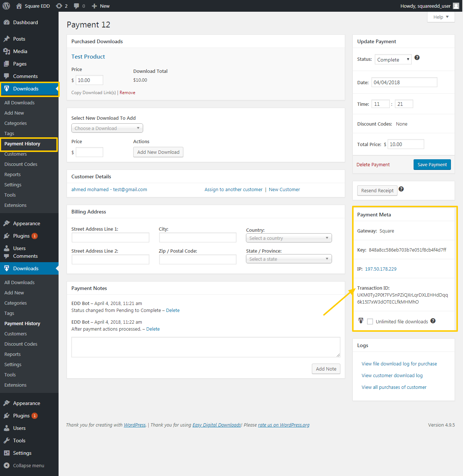This screenshot has height=476, width=463.
Task: Focus the Time minute field 21
Action: [404, 104]
